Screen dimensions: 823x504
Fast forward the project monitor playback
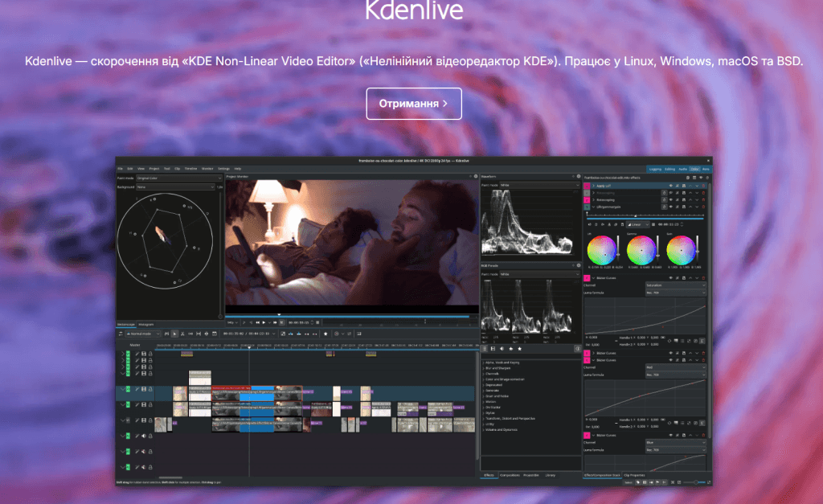[275, 322]
